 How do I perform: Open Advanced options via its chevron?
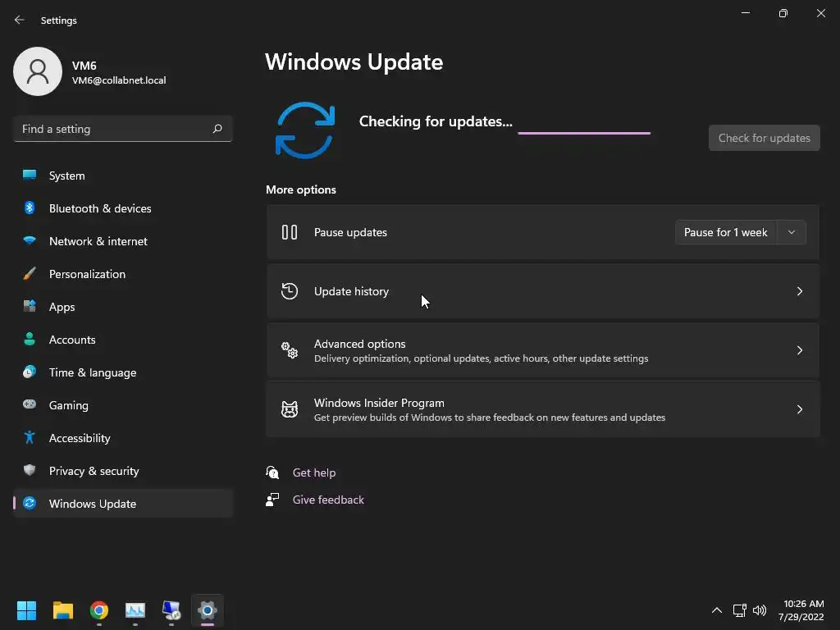click(799, 349)
